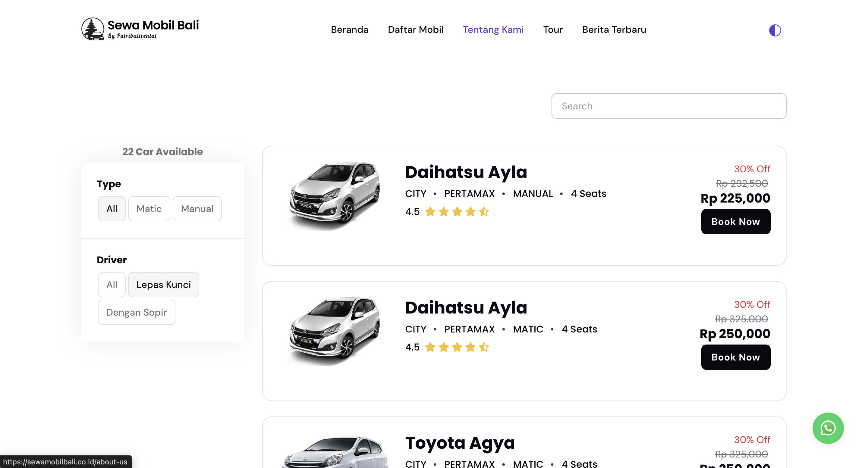Click the Sewa Mobil Bali logo

(x=140, y=29)
